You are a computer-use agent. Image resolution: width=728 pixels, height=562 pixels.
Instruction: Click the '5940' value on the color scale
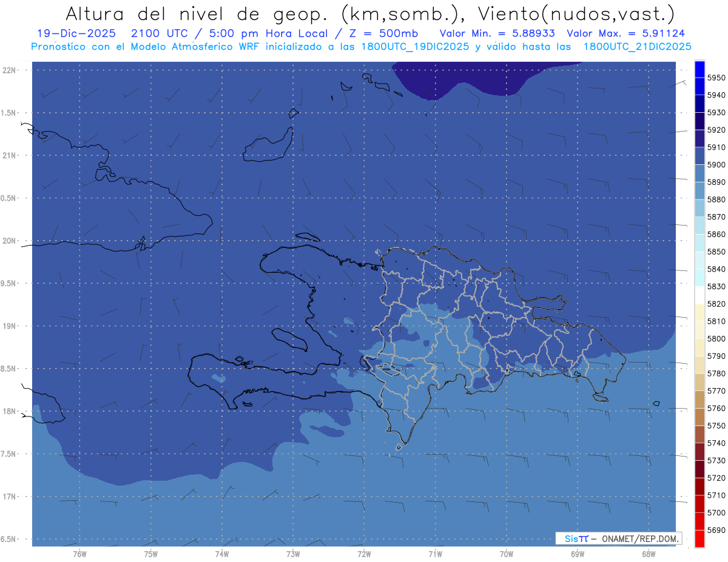point(716,95)
